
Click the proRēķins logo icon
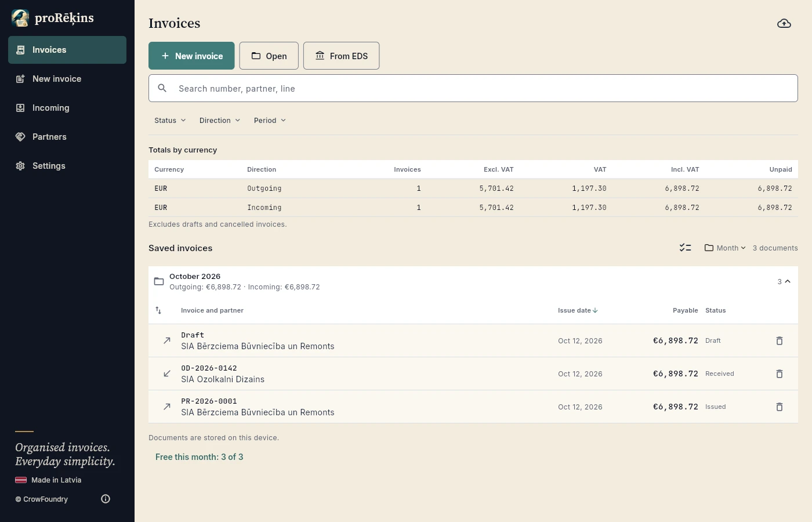[x=20, y=18]
